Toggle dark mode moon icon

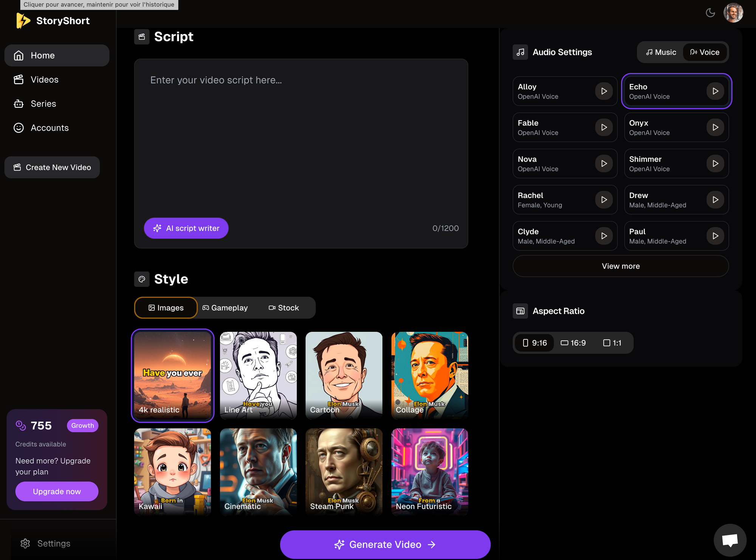click(x=710, y=13)
